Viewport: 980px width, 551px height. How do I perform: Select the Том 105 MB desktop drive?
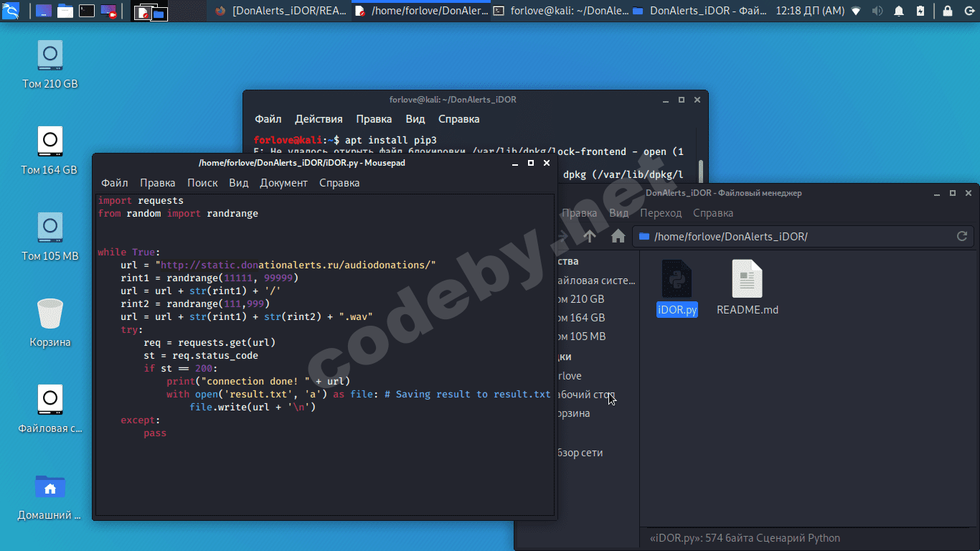(50, 237)
